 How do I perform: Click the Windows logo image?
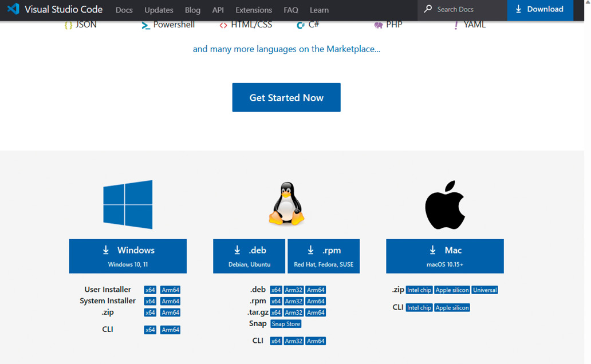click(128, 204)
